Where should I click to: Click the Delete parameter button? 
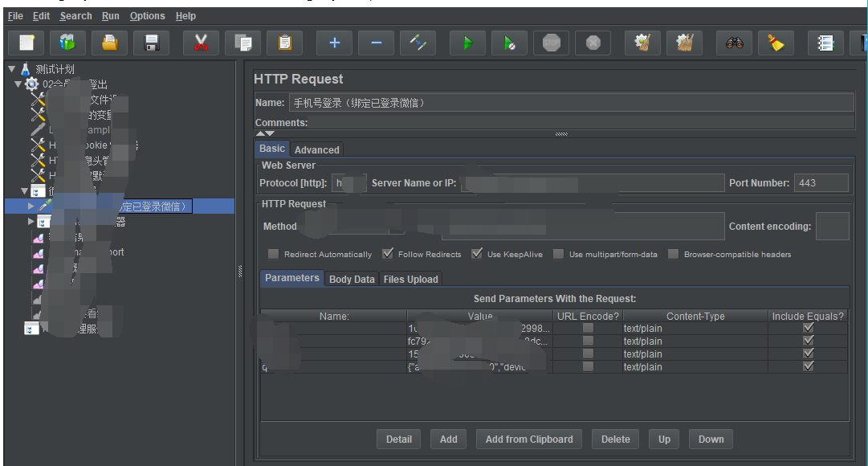pyautogui.click(x=616, y=439)
